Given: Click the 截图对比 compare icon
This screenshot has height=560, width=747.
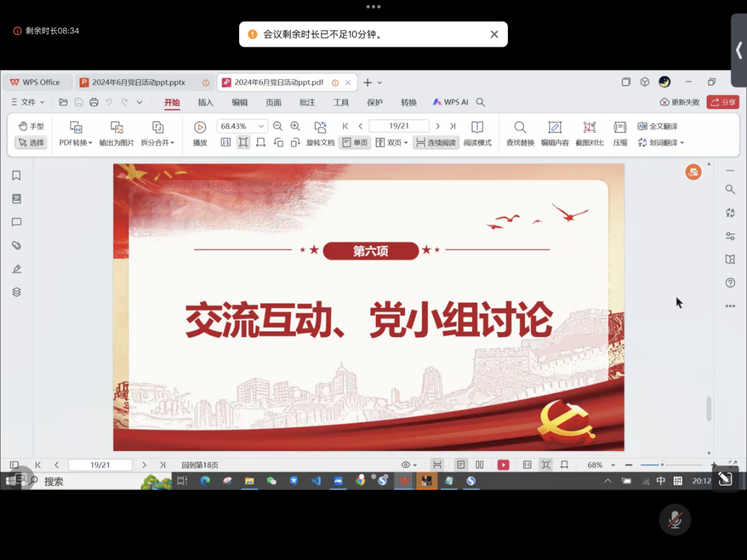Looking at the screenshot, I should click(589, 127).
